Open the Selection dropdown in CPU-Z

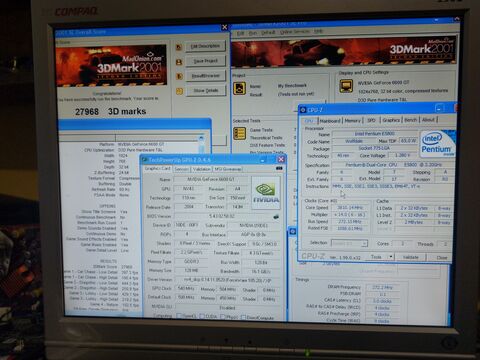click(x=350, y=243)
